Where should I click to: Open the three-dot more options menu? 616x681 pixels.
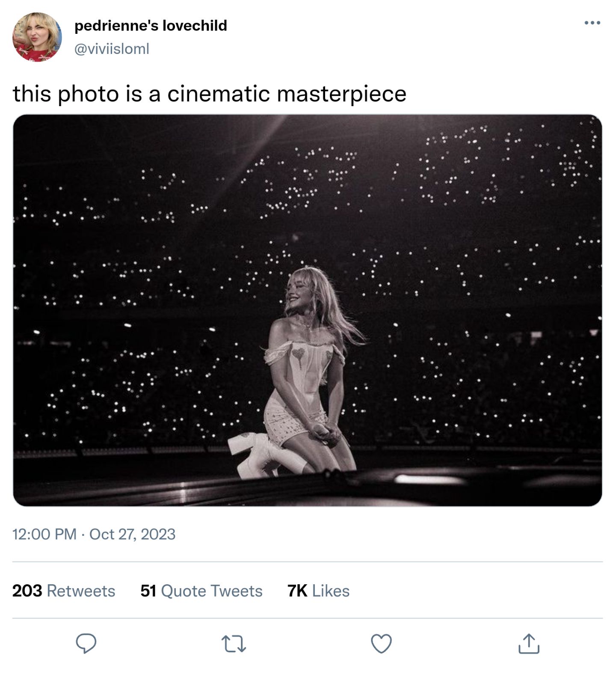[x=592, y=23]
